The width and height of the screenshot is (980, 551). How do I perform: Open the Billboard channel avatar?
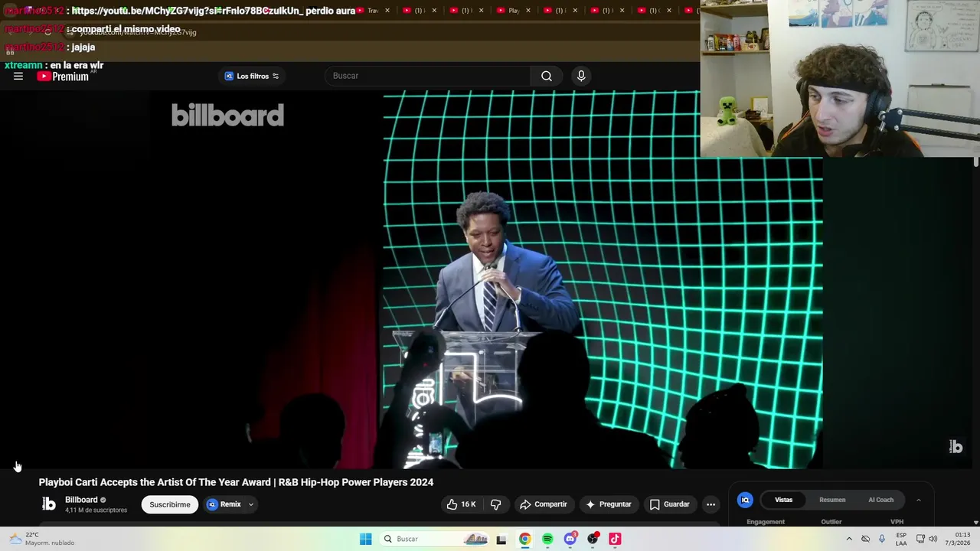(x=49, y=504)
